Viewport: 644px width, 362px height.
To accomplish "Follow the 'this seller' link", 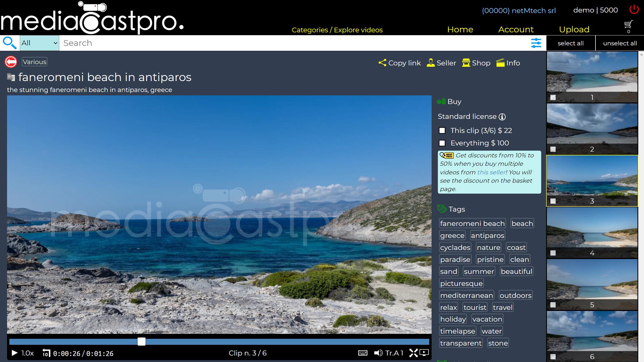I will click(x=491, y=172).
